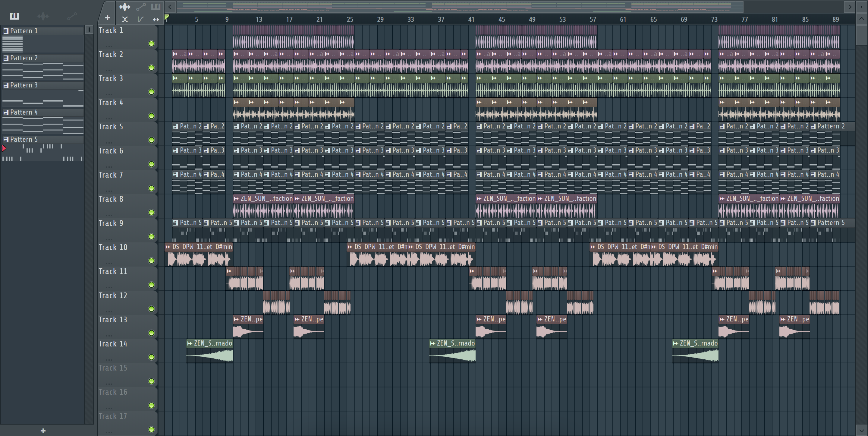
Task: Open clip menu of first audio clip on Track 4
Action: pos(236,102)
